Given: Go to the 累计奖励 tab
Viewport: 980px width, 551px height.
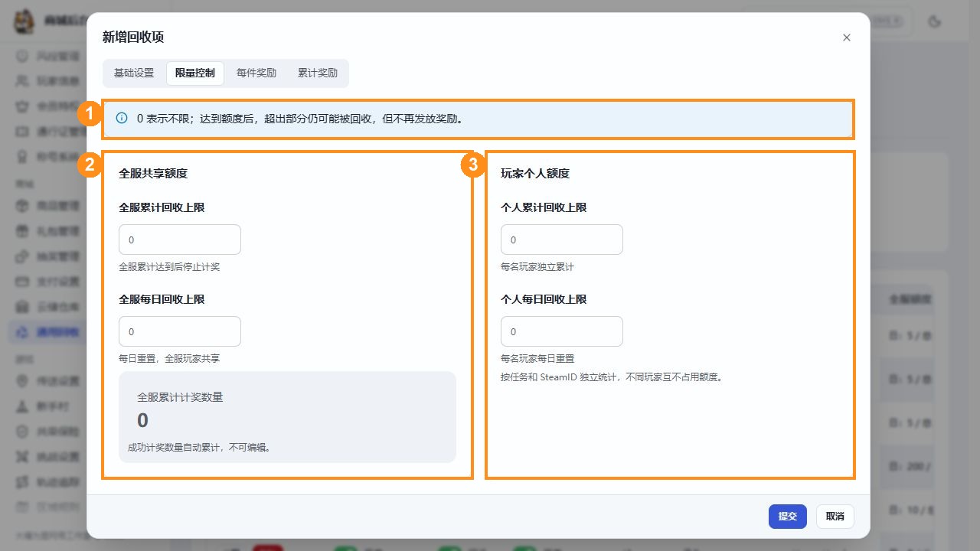Looking at the screenshot, I should tap(318, 73).
